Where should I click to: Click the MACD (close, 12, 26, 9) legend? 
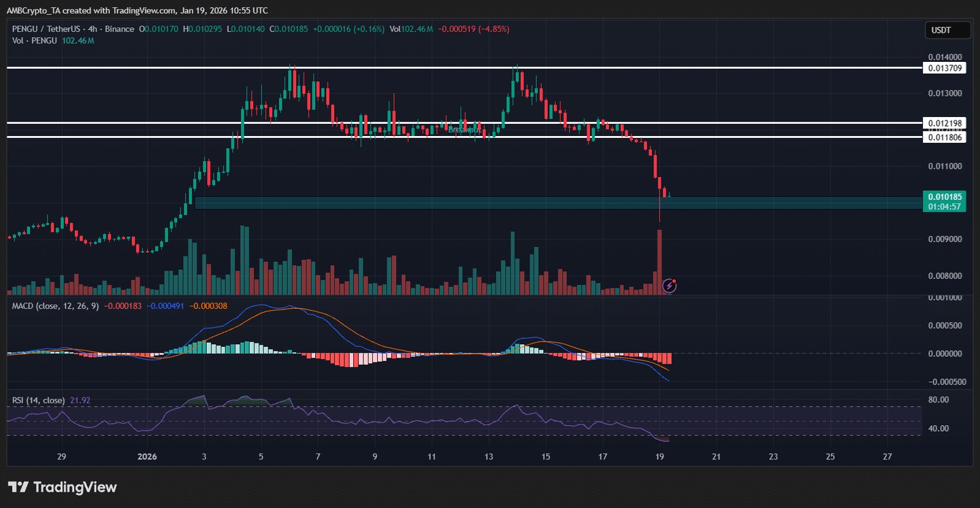[x=55, y=306]
